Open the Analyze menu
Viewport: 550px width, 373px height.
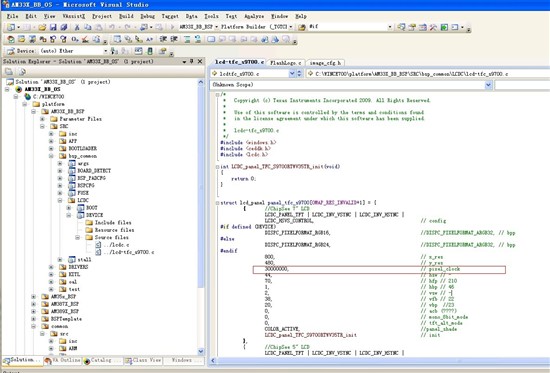pos(254,16)
